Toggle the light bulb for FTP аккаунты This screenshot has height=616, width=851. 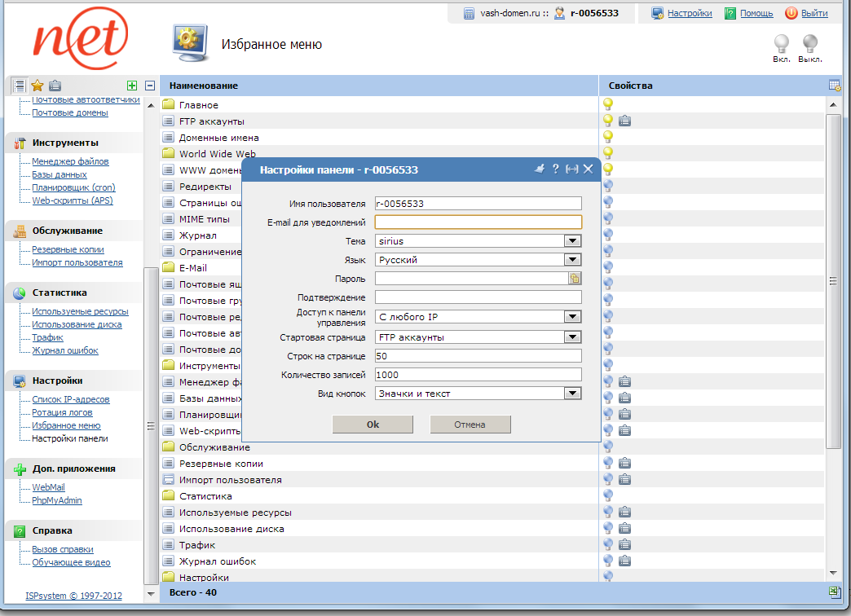click(607, 121)
